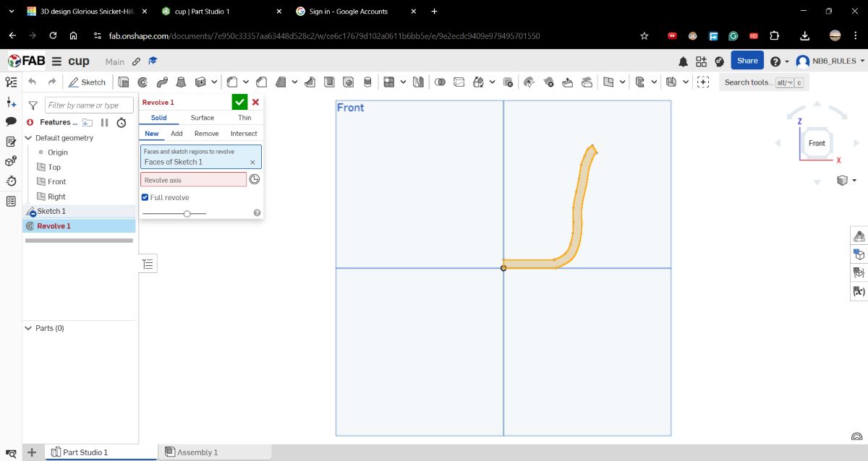Open the comments panel icon
The width and height of the screenshot is (868, 461).
(11, 121)
